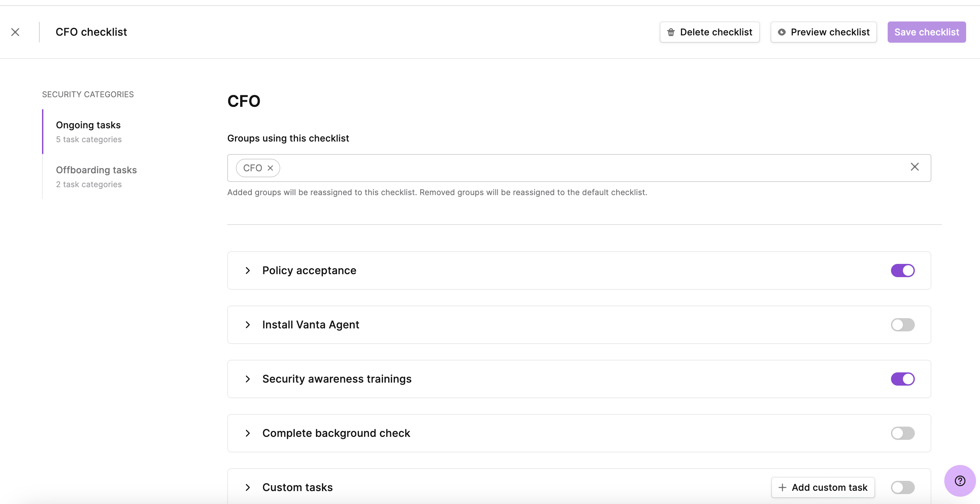The height and width of the screenshot is (504, 980).
Task: Click the Policy acceptance title
Action: pyautogui.click(x=309, y=271)
